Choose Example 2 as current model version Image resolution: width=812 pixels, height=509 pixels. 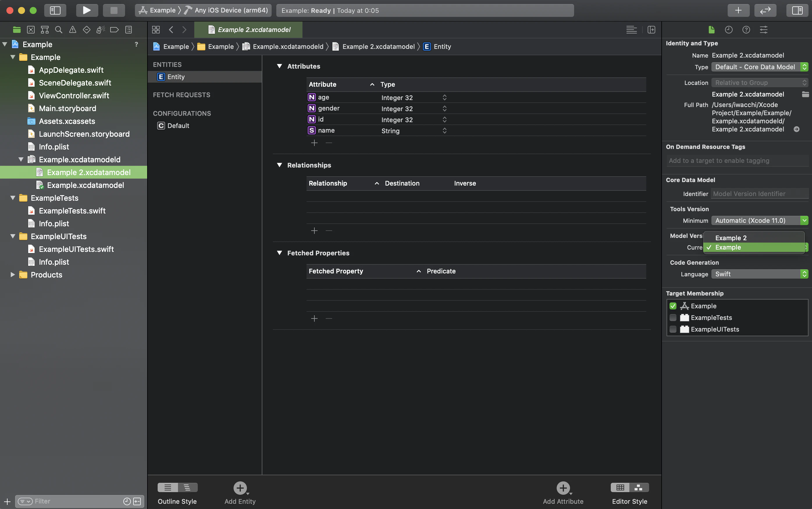(x=754, y=238)
